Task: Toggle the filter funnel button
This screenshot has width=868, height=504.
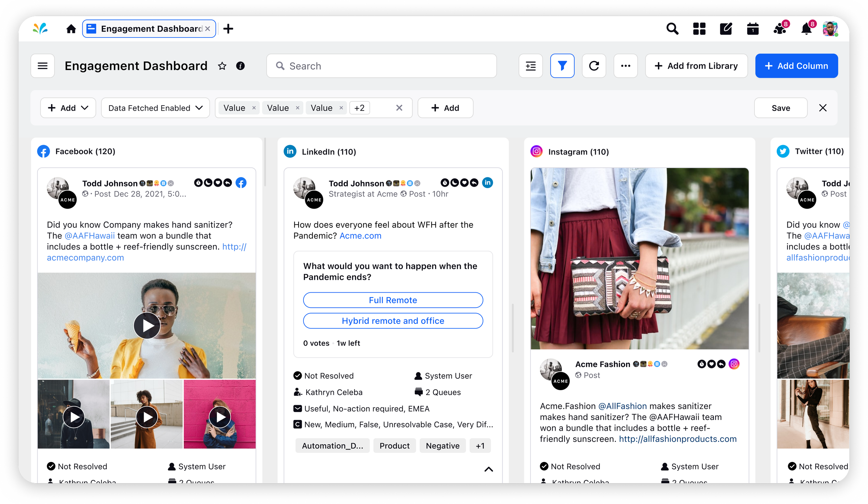Action: click(562, 66)
